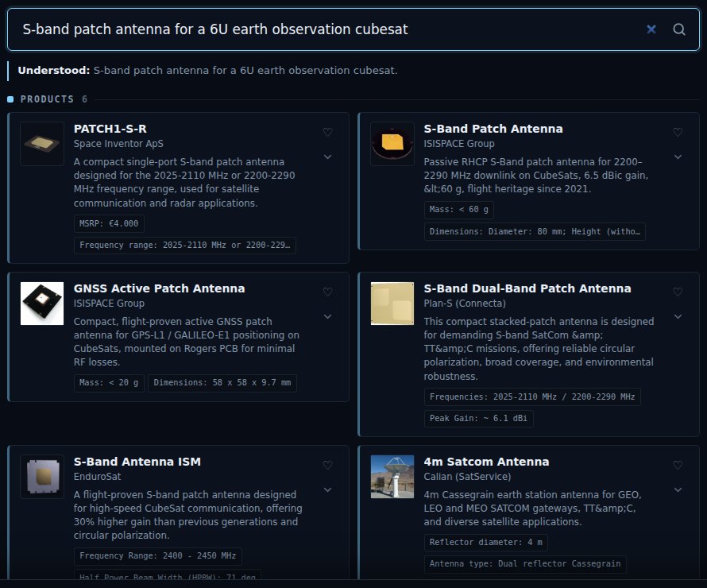This screenshot has width=707, height=588.
Task: Expand S-Band Dual-Band Patch Antenna chevron
Action: [678, 316]
